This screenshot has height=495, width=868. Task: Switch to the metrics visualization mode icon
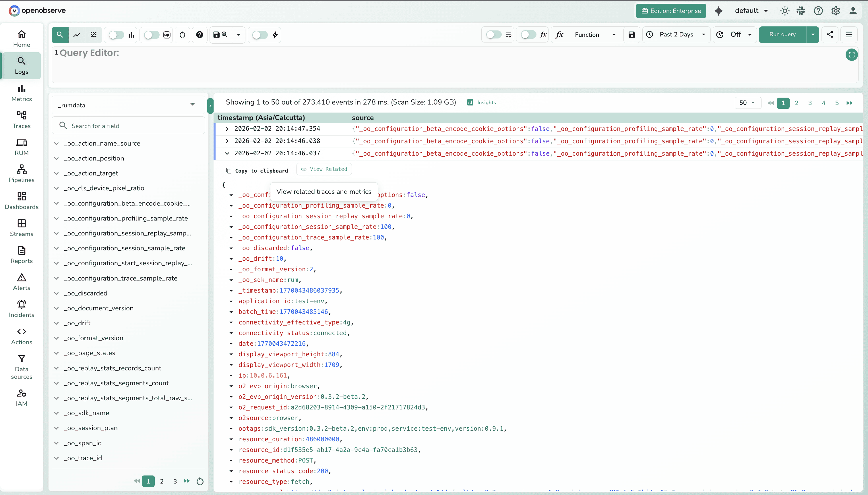click(77, 35)
